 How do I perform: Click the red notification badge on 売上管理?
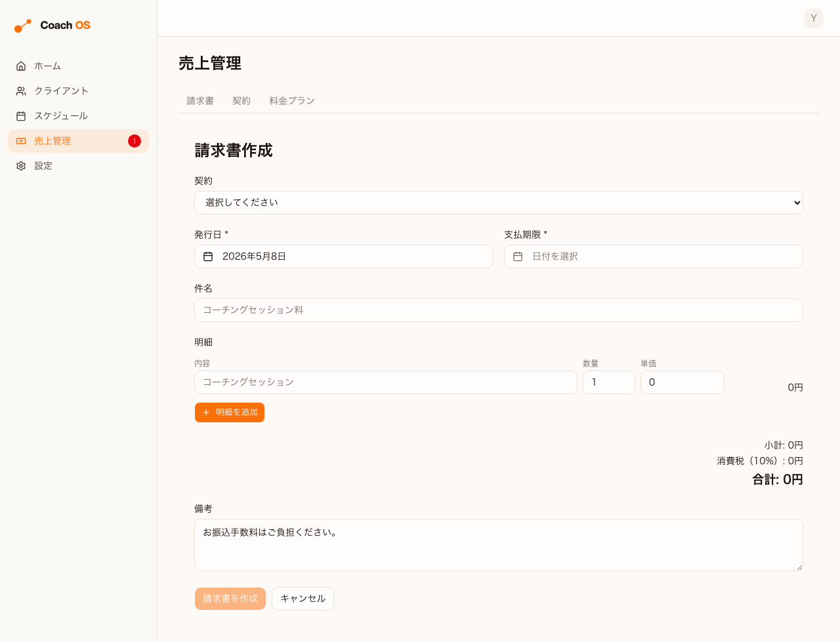(x=135, y=141)
